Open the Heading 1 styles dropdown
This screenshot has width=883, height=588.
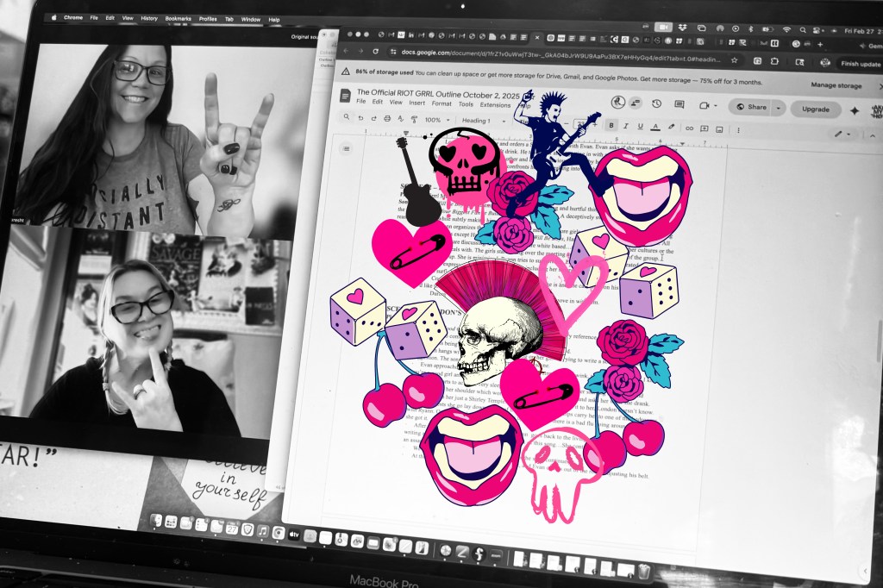pyautogui.click(x=481, y=121)
